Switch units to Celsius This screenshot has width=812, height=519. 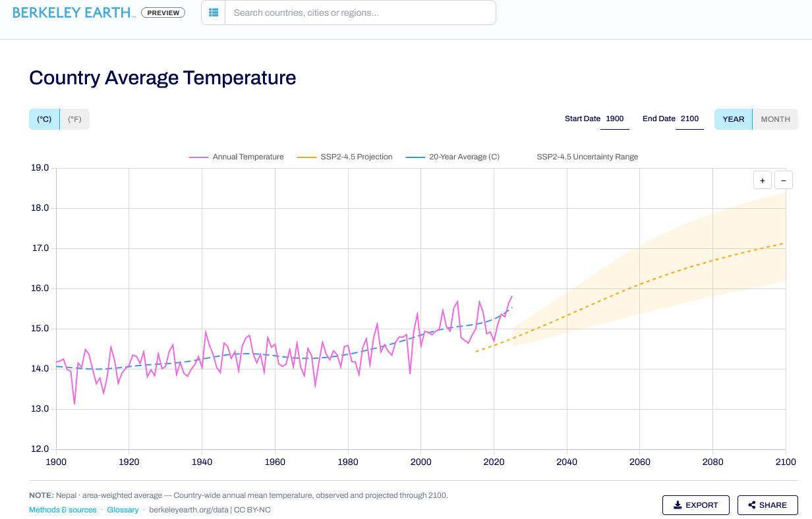pyautogui.click(x=44, y=119)
